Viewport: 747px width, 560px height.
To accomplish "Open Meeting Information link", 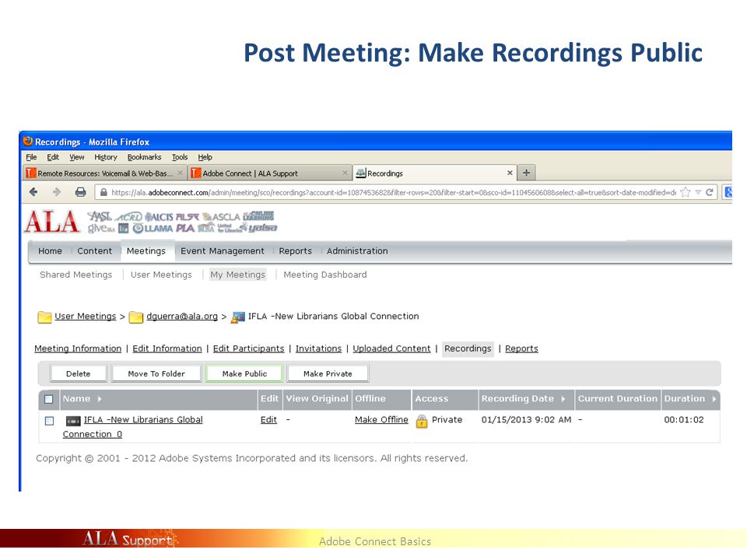I will click(78, 348).
